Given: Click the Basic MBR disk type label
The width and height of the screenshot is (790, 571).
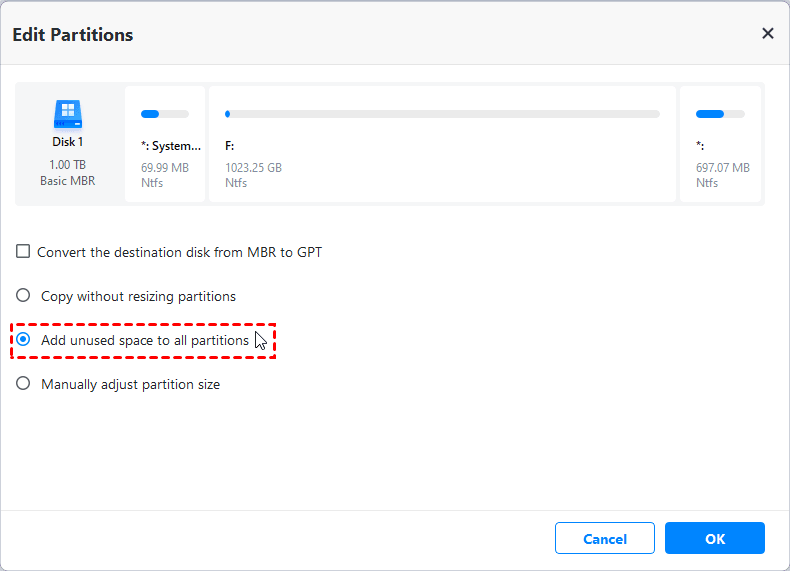Looking at the screenshot, I should click(x=68, y=180).
